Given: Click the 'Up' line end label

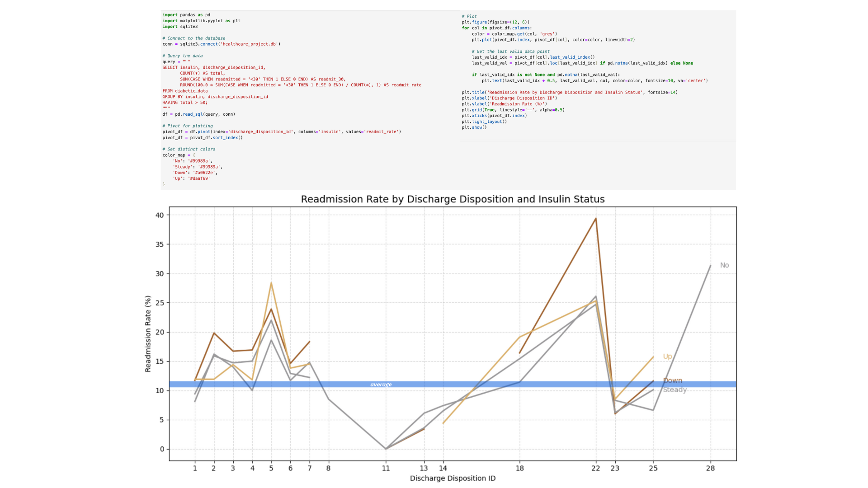Looking at the screenshot, I should click(x=667, y=357).
